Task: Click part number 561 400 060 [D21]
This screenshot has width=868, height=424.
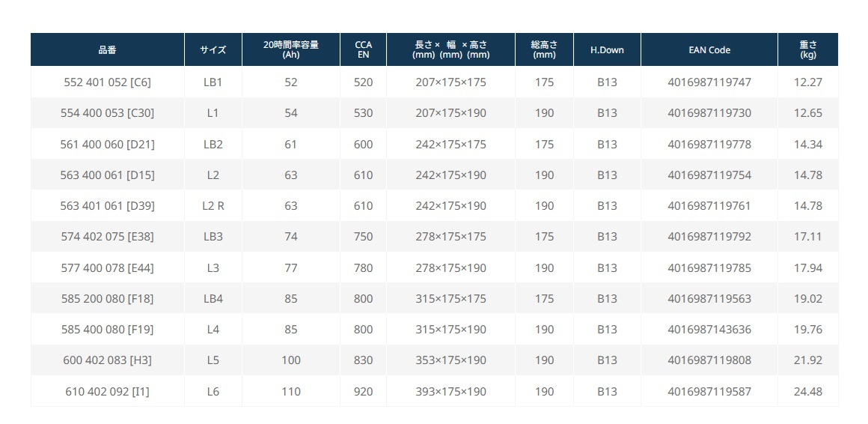Action: tap(107, 145)
